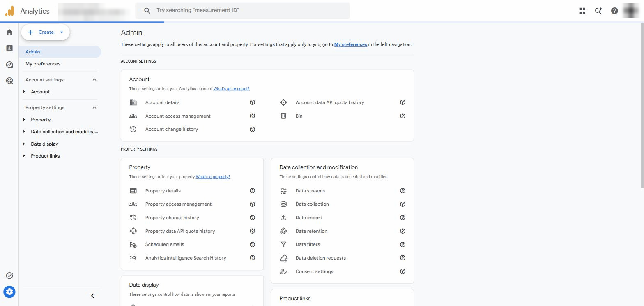The image size is (644, 306).
Task: Open the Help icon in top bar
Action: [x=614, y=11]
